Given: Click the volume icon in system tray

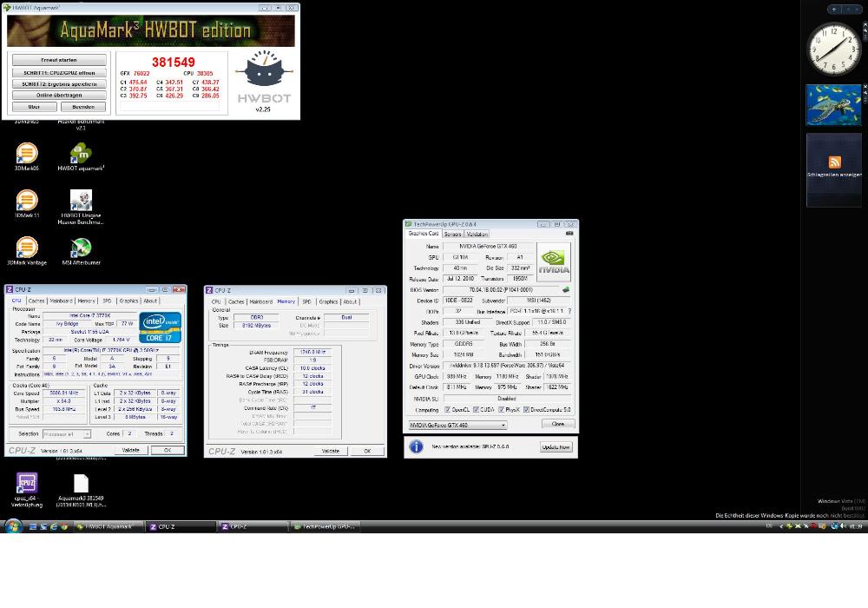Looking at the screenshot, I should click(843, 526).
